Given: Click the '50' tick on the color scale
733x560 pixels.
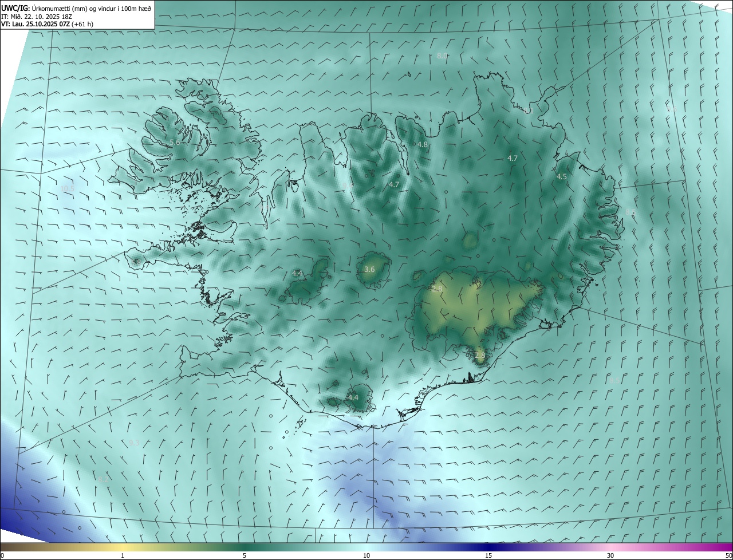Looking at the screenshot, I should 728,555.
